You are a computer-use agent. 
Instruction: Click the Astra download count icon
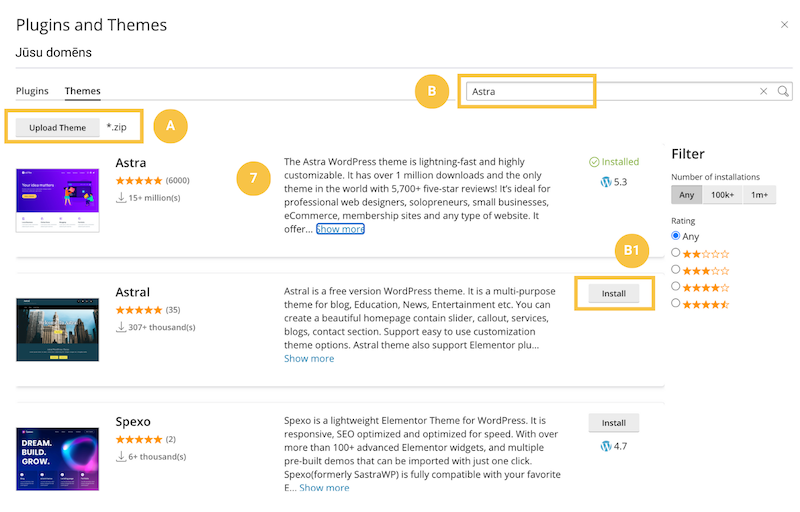pos(122,198)
